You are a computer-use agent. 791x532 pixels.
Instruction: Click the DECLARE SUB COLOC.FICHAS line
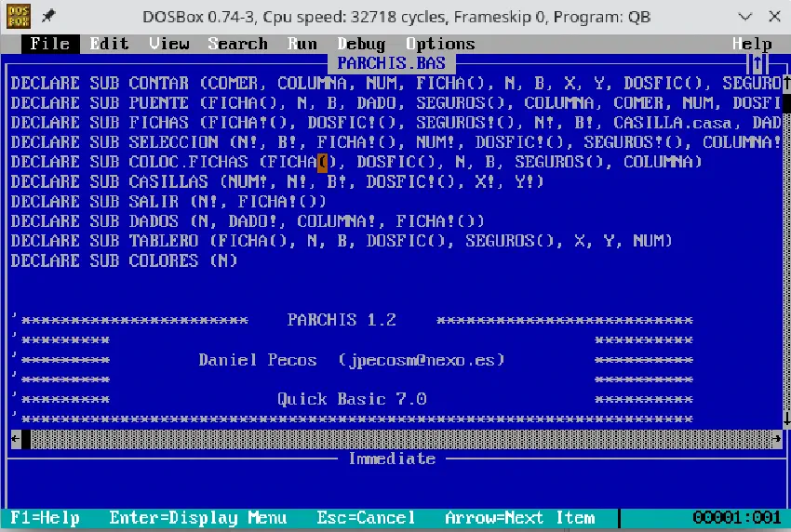[x=356, y=163]
